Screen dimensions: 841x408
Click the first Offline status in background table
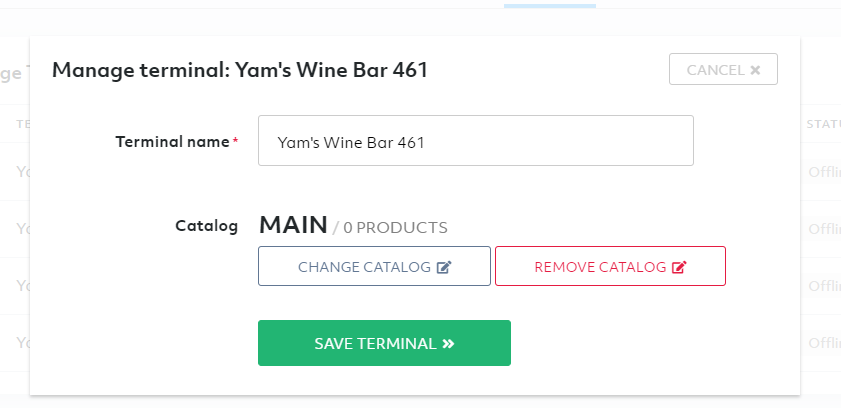tap(824, 172)
